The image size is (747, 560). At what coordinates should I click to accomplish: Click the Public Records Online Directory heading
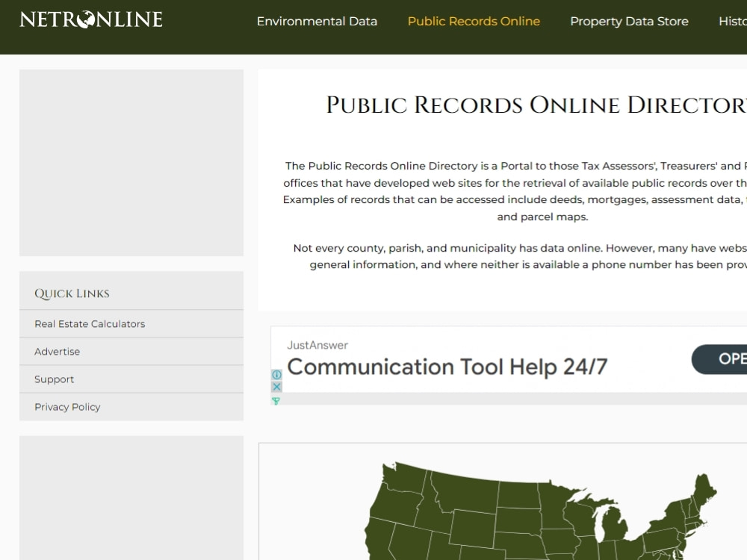coord(536,105)
